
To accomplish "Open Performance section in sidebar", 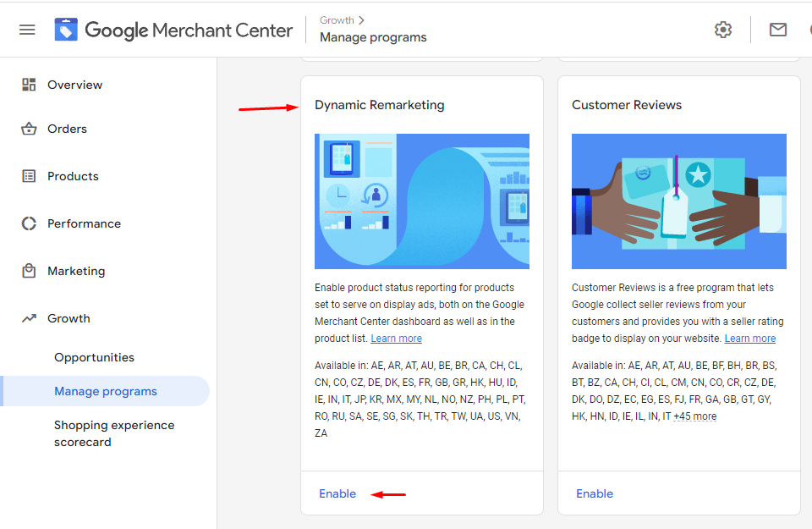I will [85, 223].
